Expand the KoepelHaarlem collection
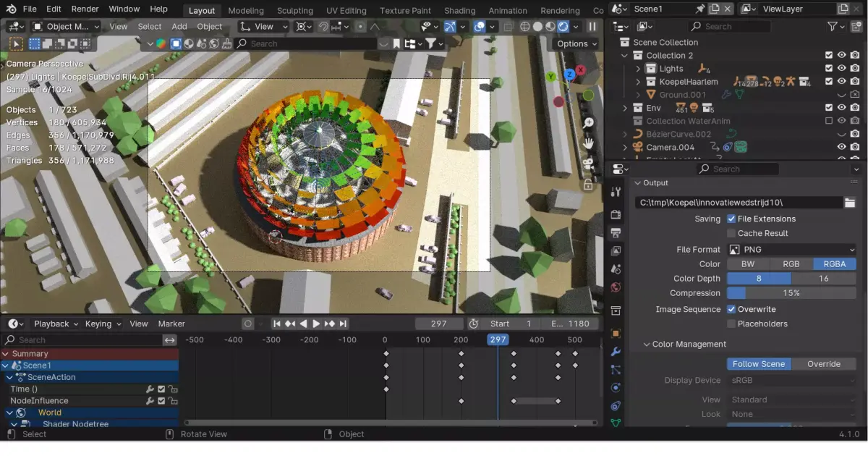Screen dimensions: 868x456 click(638, 82)
